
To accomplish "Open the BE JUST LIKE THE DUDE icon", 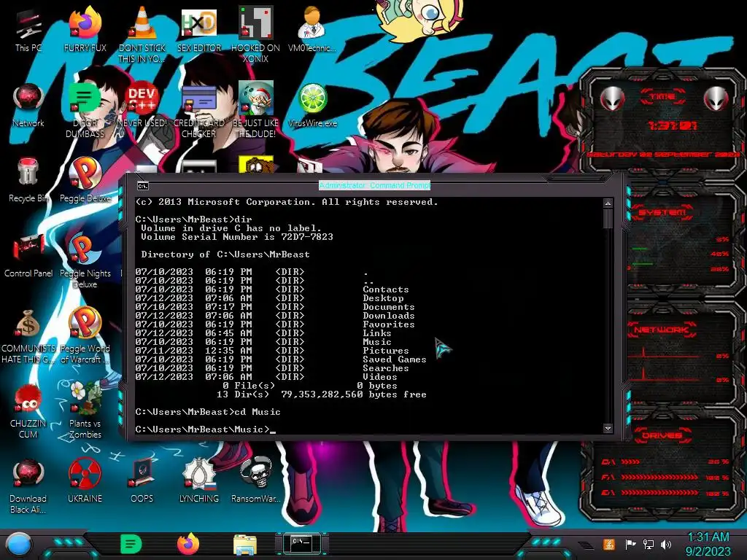I will coord(255,109).
